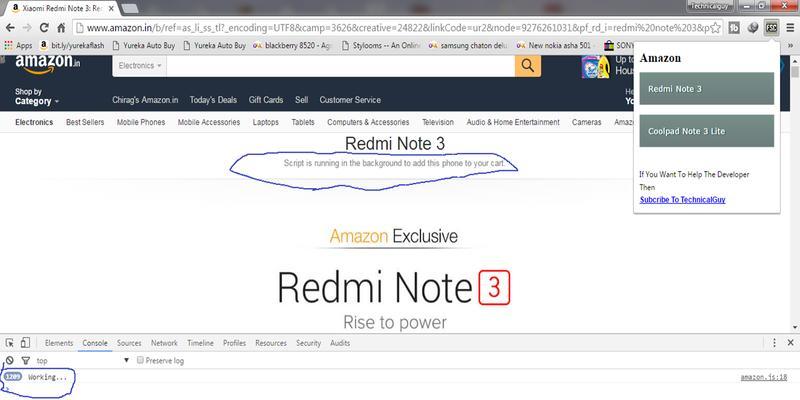Image resolution: width=800 pixels, height=400 pixels.
Task: Click the browser forward arrow
Action: [x=27, y=28]
